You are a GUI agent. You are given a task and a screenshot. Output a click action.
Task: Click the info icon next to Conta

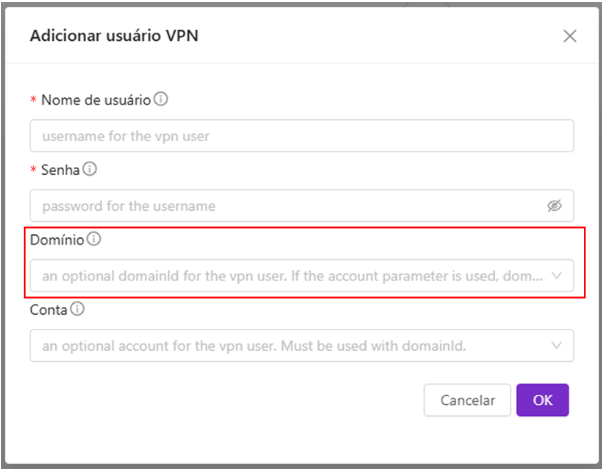point(77,309)
